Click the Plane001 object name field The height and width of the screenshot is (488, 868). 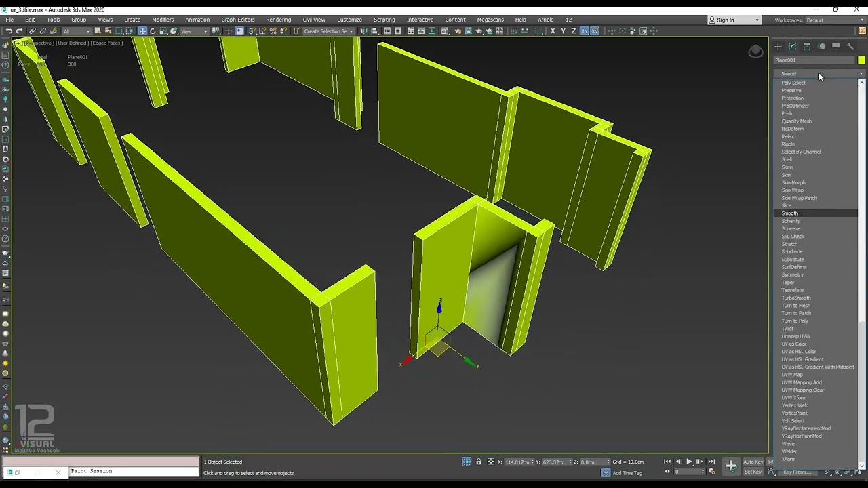[814, 60]
